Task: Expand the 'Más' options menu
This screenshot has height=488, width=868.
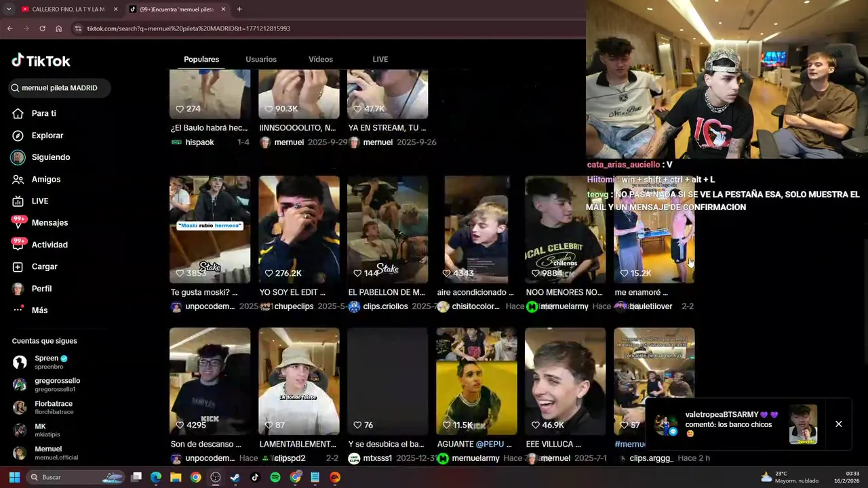Action: pos(39,310)
